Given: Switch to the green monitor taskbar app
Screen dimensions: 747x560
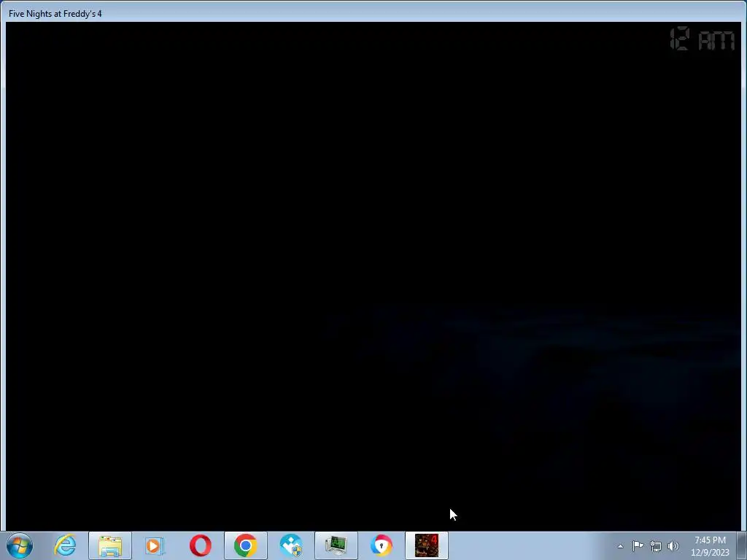Looking at the screenshot, I should tap(336, 545).
